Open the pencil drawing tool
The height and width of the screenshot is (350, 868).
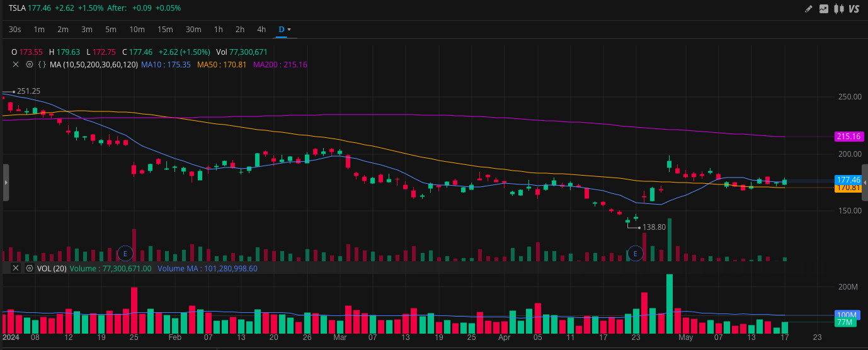point(809,9)
